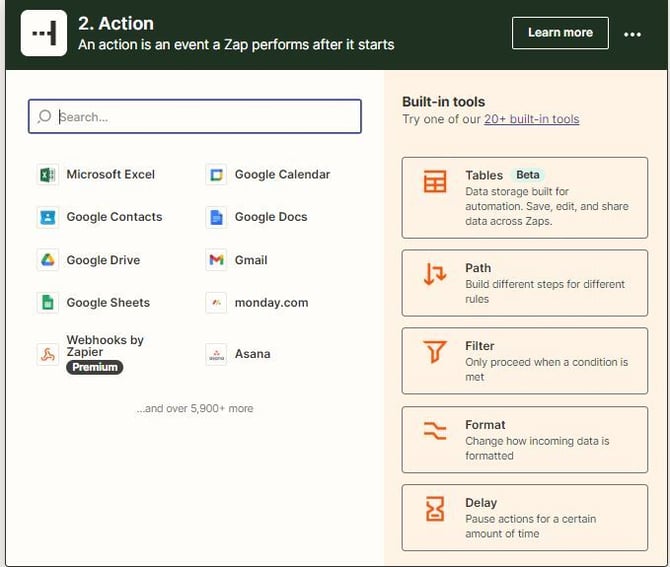
Task: Open the 20+ built-in tools link
Action: click(x=531, y=119)
